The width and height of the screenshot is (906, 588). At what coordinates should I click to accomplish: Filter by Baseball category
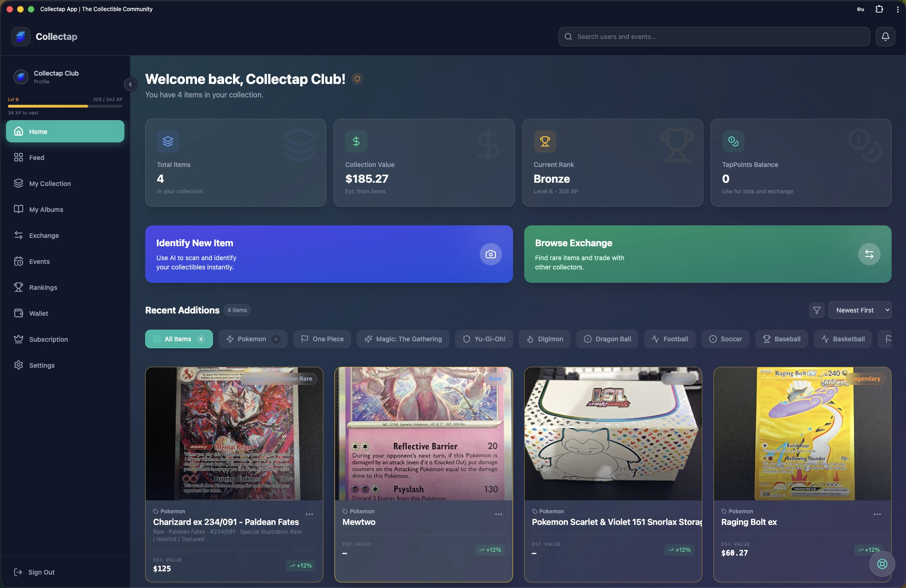click(x=782, y=339)
